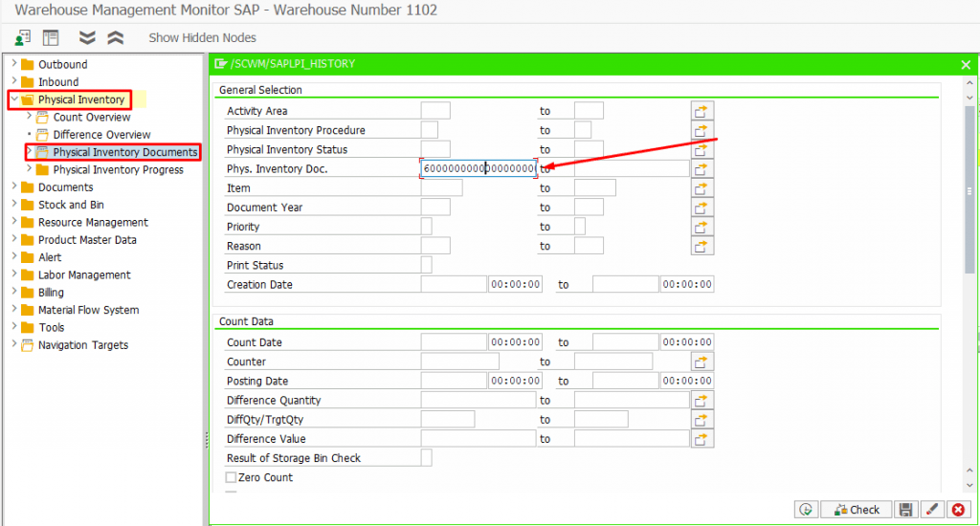Click the red cancel icon at bottom

[x=957, y=510]
